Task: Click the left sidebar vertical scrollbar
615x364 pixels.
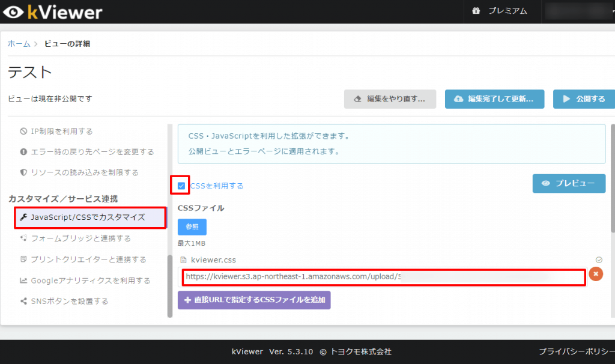Action: (x=169, y=282)
